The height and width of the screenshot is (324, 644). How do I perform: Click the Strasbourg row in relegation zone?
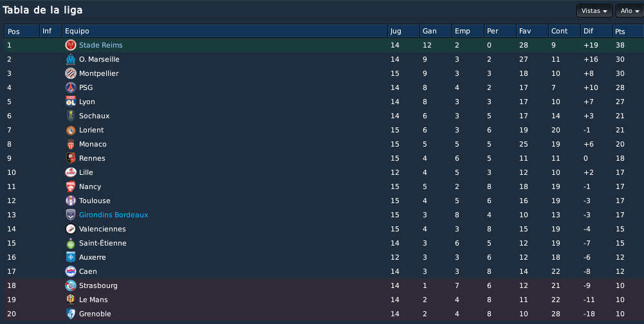pyautogui.click(x=324, y=285)
